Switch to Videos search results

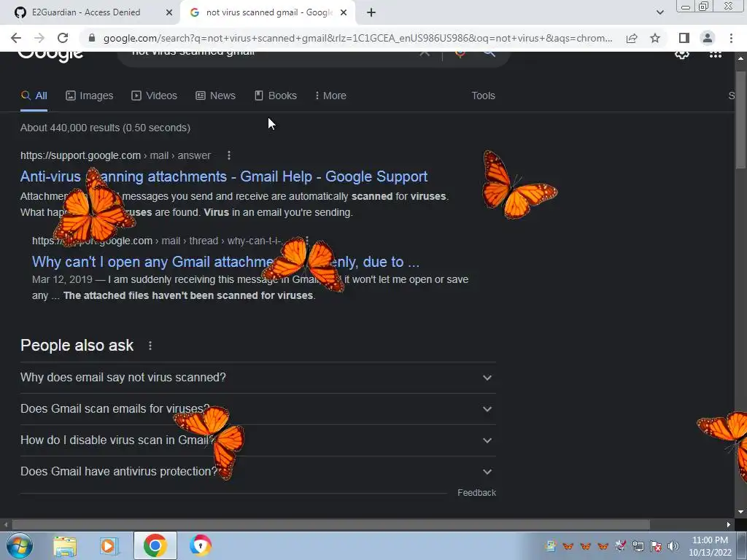coord(155,96)
